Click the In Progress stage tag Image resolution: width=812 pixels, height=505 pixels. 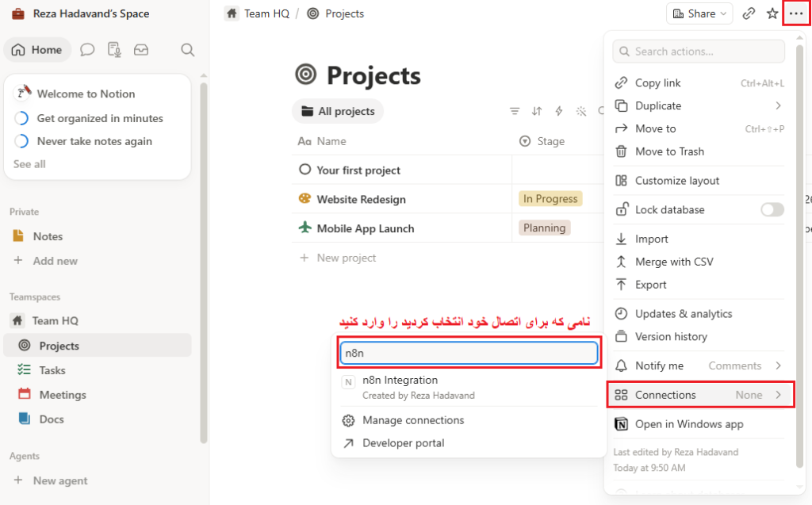pos(550,199)
